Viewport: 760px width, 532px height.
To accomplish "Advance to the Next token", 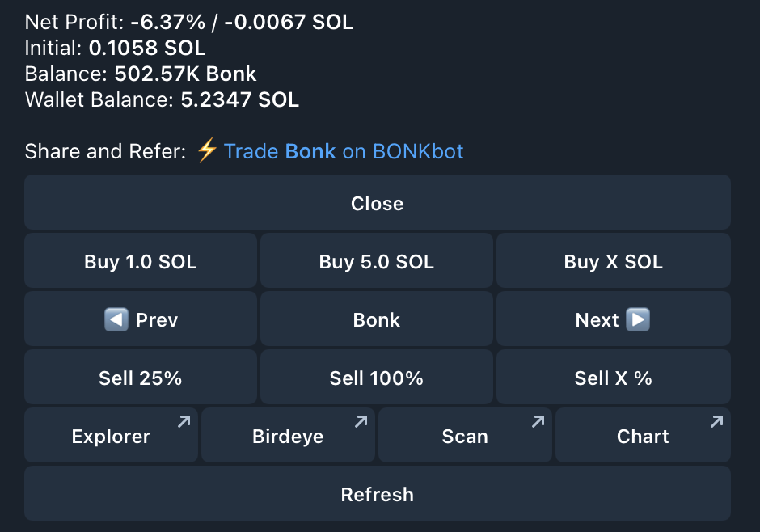I will pos(613,320).
